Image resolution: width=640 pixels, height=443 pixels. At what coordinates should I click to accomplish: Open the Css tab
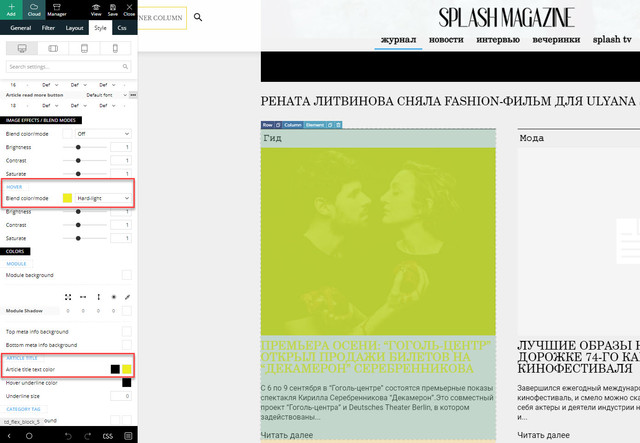pos(122,28)
